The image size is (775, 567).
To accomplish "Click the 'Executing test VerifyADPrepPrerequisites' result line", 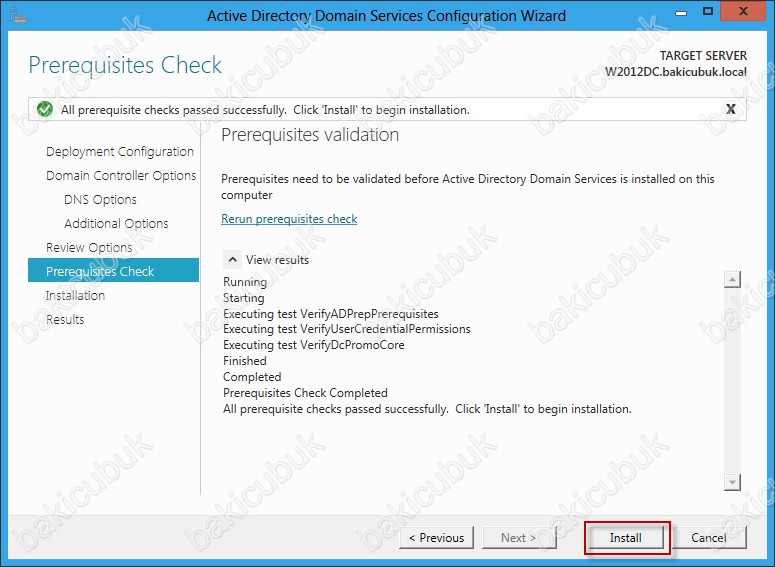I will (x=331, y=314).
